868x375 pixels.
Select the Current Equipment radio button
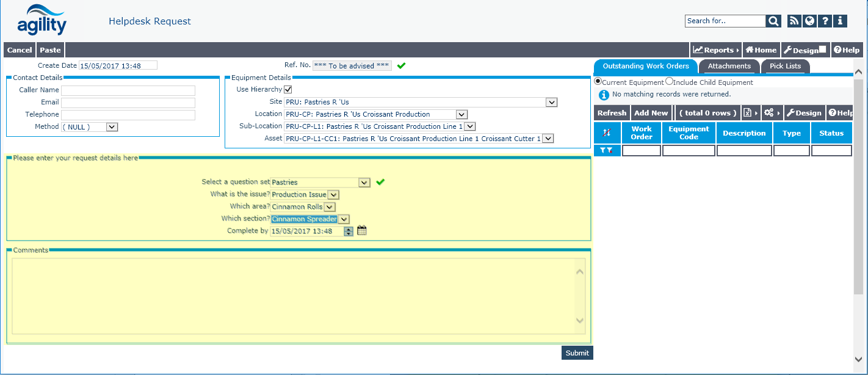[x=598, y=82]
